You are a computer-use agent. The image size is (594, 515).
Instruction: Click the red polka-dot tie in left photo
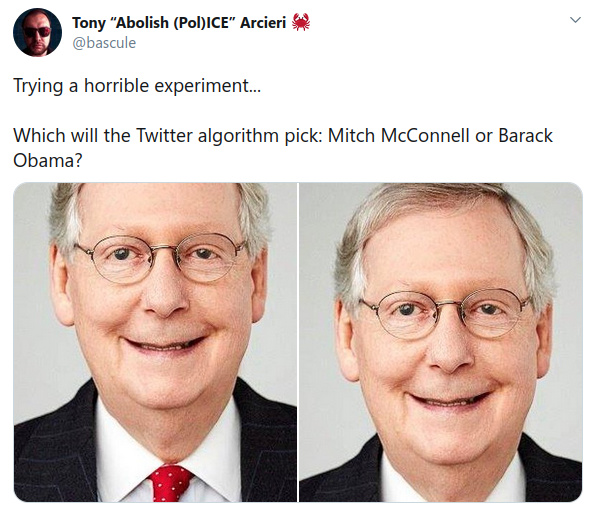[x=169, y=482]
